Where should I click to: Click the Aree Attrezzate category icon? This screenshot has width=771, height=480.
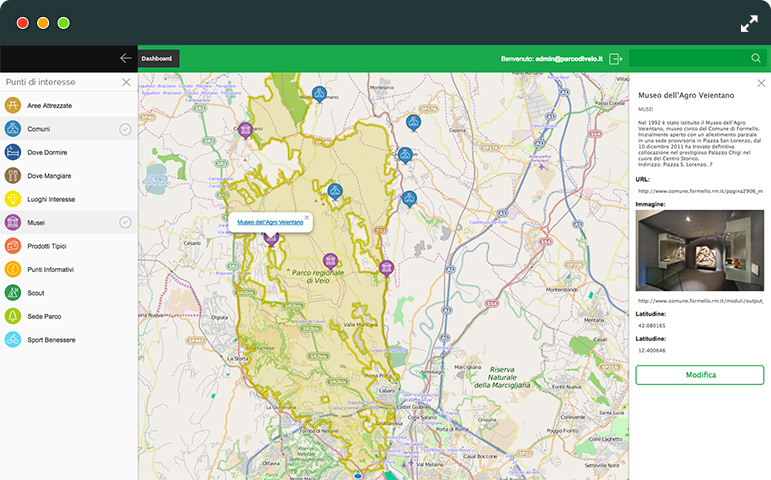click(13, 105)
